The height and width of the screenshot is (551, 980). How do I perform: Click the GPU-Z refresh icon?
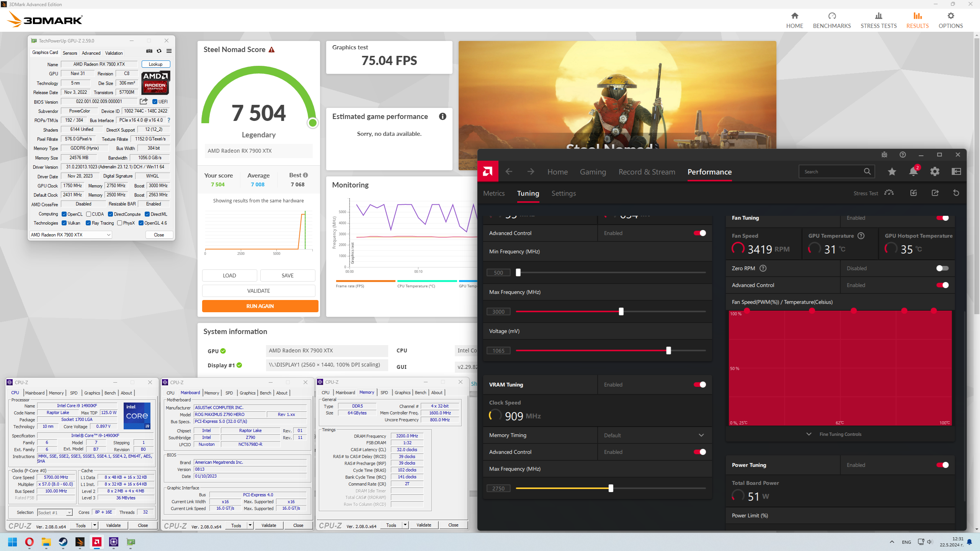click(x=159, y=51)
